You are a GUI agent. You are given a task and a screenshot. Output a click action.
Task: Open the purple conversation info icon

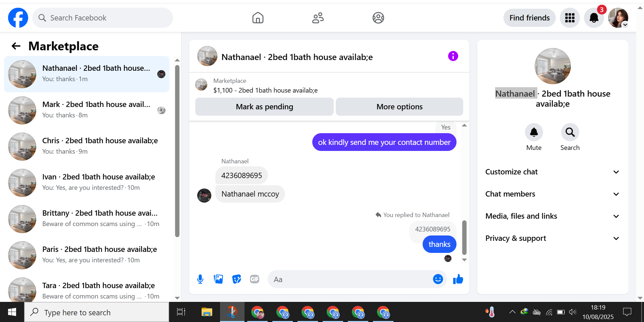pyautogui.click(x=453, y=56)
